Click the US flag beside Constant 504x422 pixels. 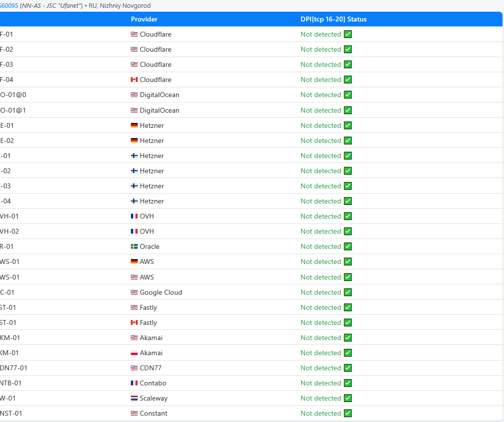134,413
